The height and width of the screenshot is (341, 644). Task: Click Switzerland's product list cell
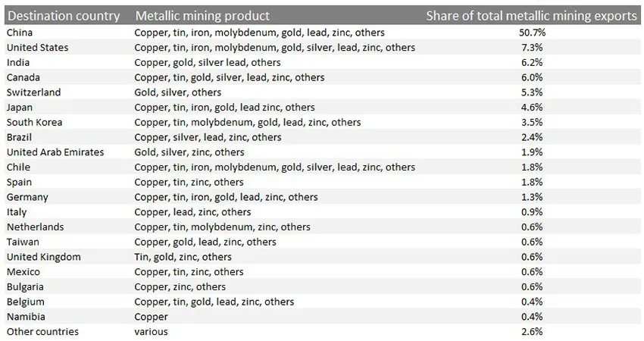point(178,92)
